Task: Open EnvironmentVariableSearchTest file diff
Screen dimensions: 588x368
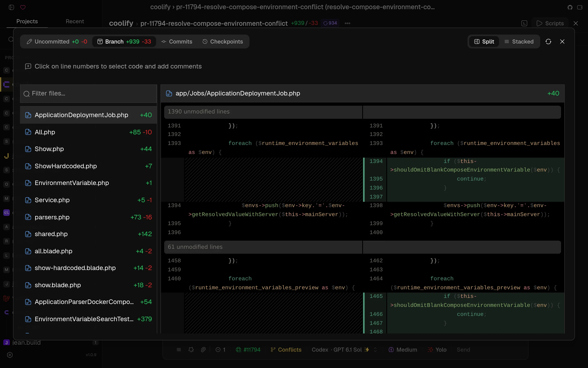Action: point(88,319)
